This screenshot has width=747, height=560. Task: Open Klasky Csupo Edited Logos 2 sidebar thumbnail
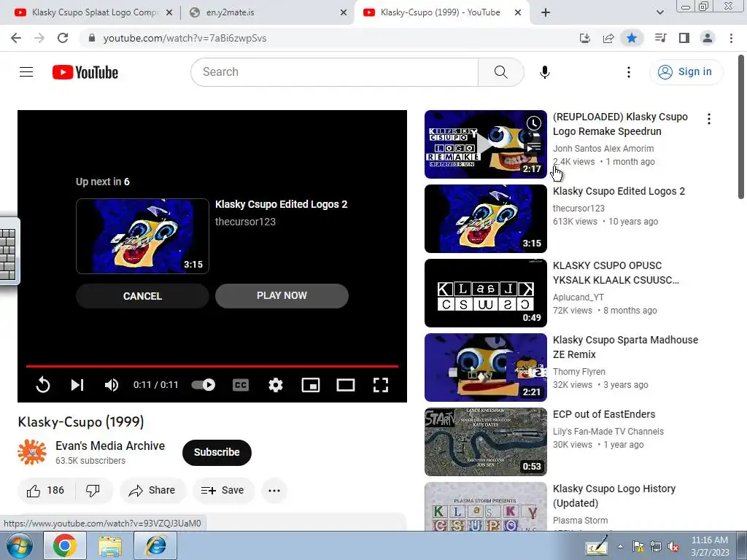[x=485, y=219]
